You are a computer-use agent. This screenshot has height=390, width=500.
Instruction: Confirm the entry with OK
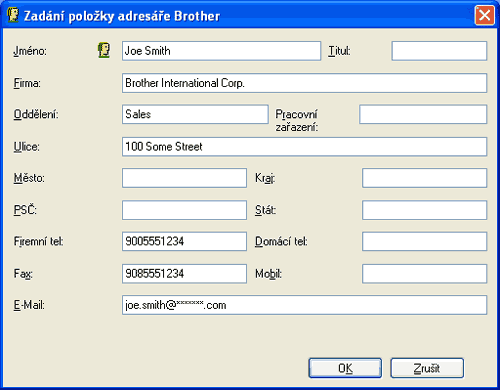(345, 368)
